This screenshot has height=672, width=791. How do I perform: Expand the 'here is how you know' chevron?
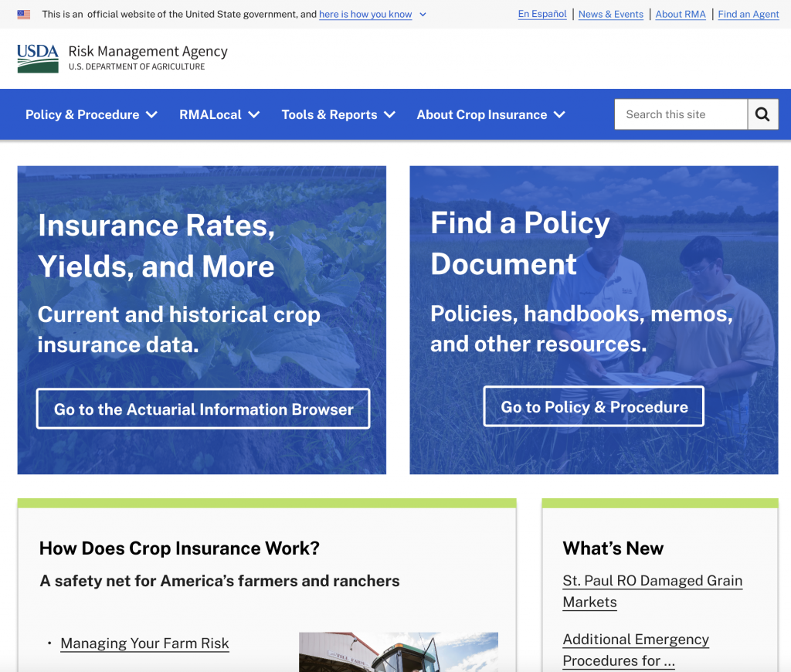[423, 15]
